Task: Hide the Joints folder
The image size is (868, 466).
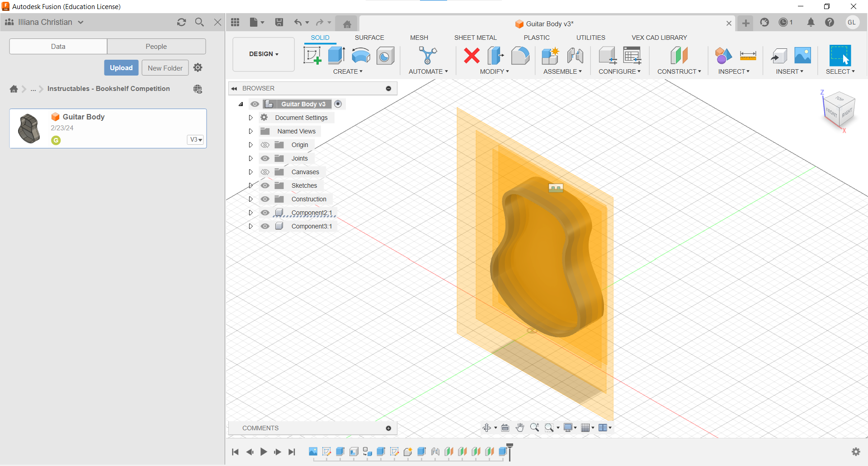Action: coord(265,158)
